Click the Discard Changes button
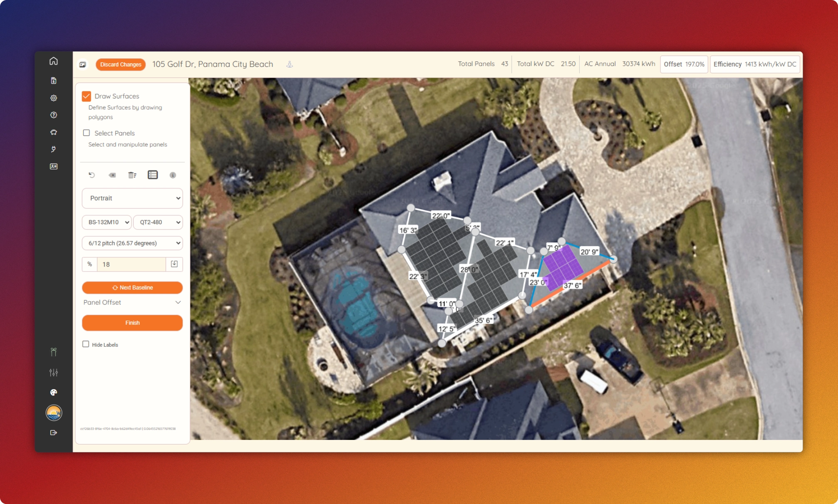 pyautogui.click(x=121, y=64)
